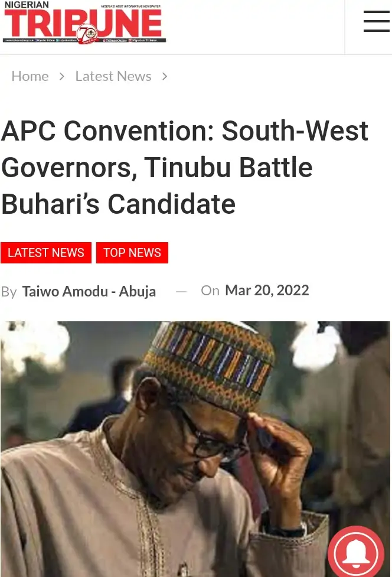Click the Mar 20, 2022 date
This screenshot has height=577, width=392.
[x=267, y=290]
